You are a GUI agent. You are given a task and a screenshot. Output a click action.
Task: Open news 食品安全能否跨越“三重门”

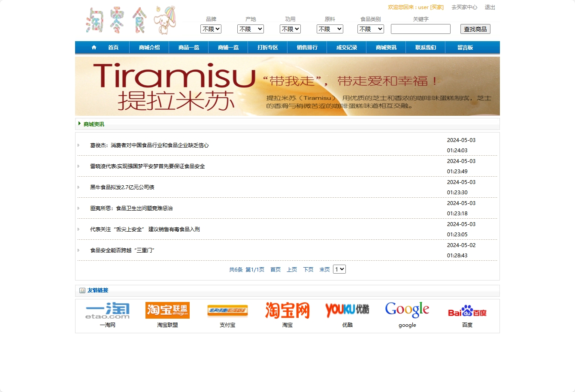[122, 250]
